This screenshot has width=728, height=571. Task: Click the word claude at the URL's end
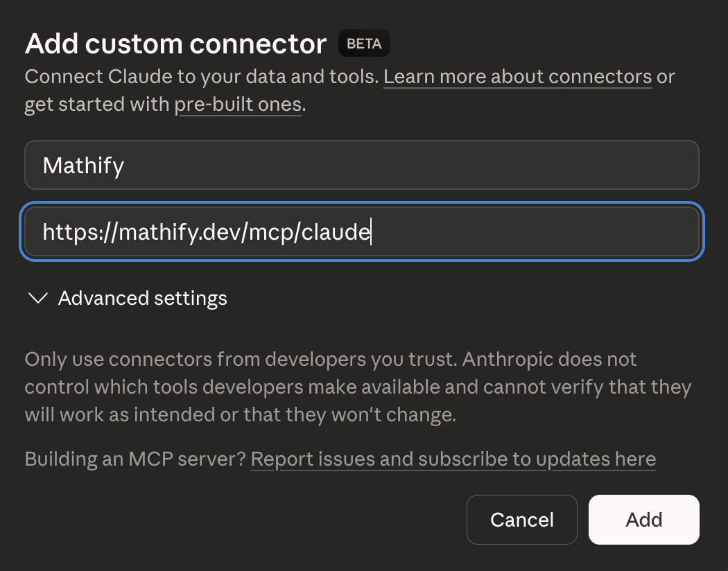pos(336,231)
